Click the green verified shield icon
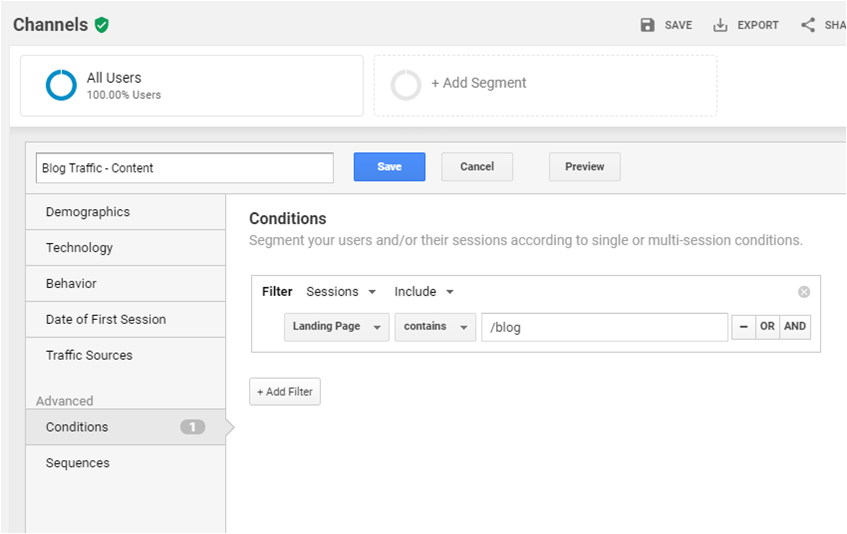 coord(102,25)
